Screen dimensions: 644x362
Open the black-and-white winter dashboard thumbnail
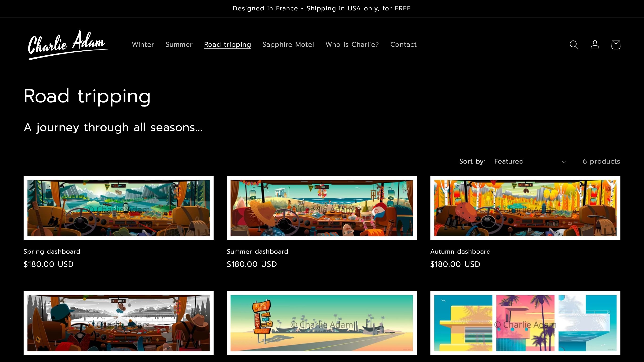point(119,323)
